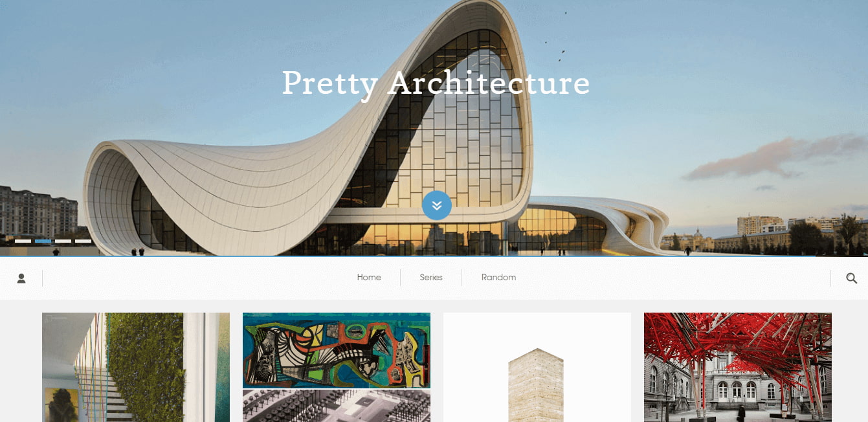Open the green wall staircase thumbnail
Screen dimensions: 868x422
coord(136,367)
